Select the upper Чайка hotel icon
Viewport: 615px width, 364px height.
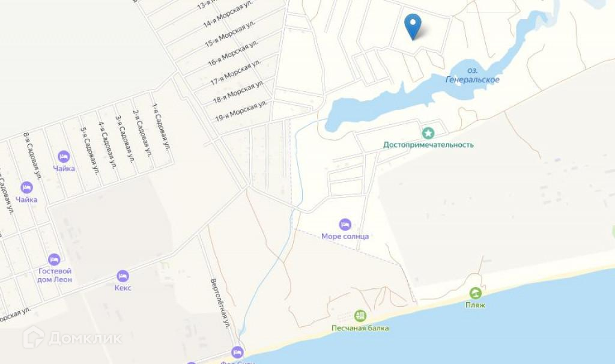(64, 157)
